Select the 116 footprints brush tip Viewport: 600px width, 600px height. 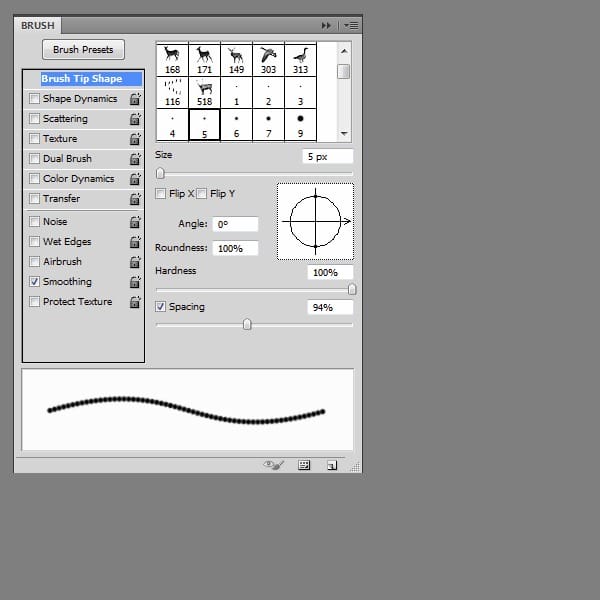pos(172,94)
